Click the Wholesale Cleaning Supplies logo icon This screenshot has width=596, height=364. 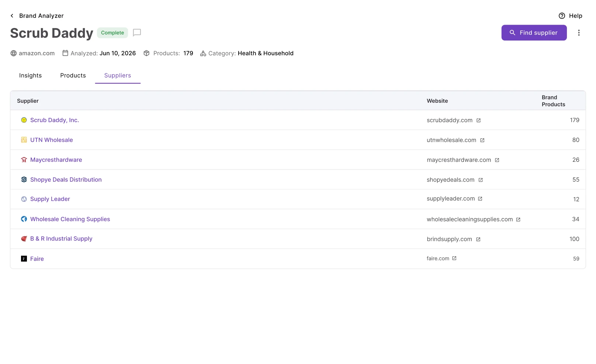24,219
